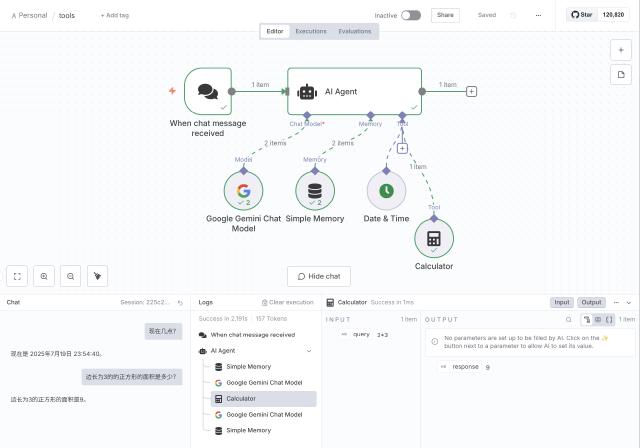Click the Hide chat button
640x448 pixels.
(319, 276)
